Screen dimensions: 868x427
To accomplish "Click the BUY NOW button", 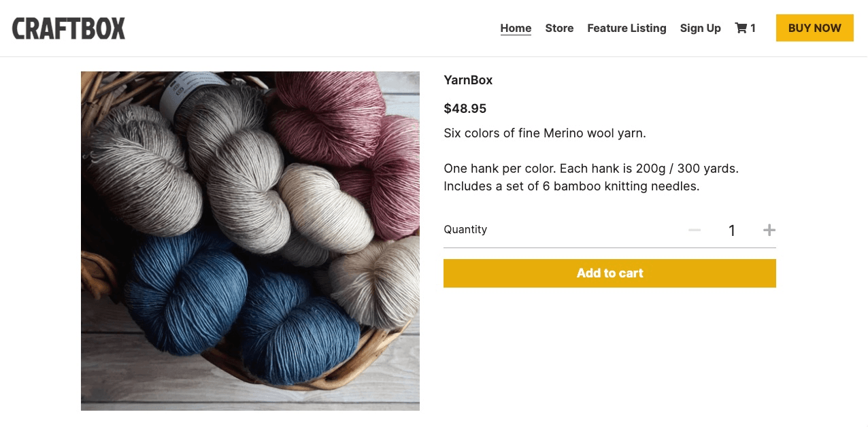I will 814,28.
